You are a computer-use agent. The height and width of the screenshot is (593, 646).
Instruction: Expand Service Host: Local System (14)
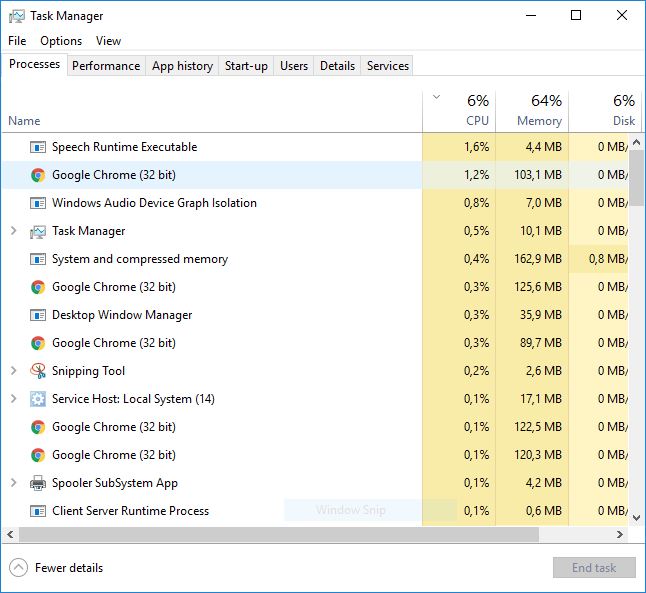(x=14, y=399)
